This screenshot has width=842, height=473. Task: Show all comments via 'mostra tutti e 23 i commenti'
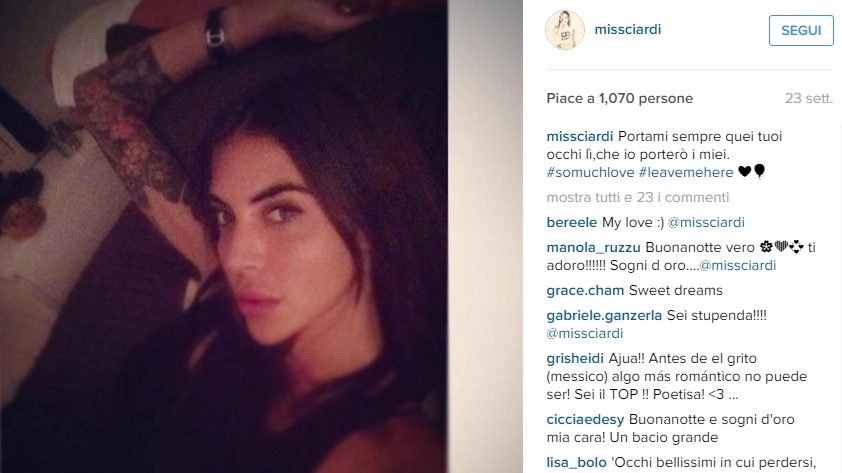[637, 198]
